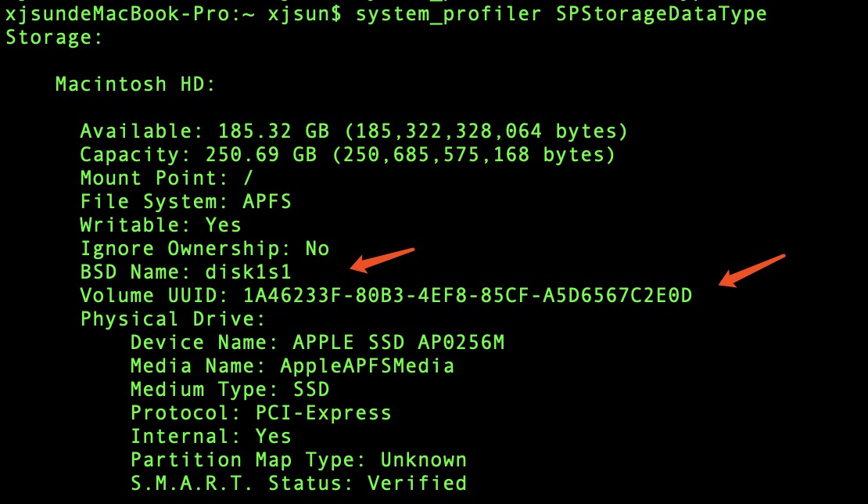The image size is (868, 504).
Task: Click the S.M.A.R.T. Status Verified line
Action: click(x=299, y=483)
